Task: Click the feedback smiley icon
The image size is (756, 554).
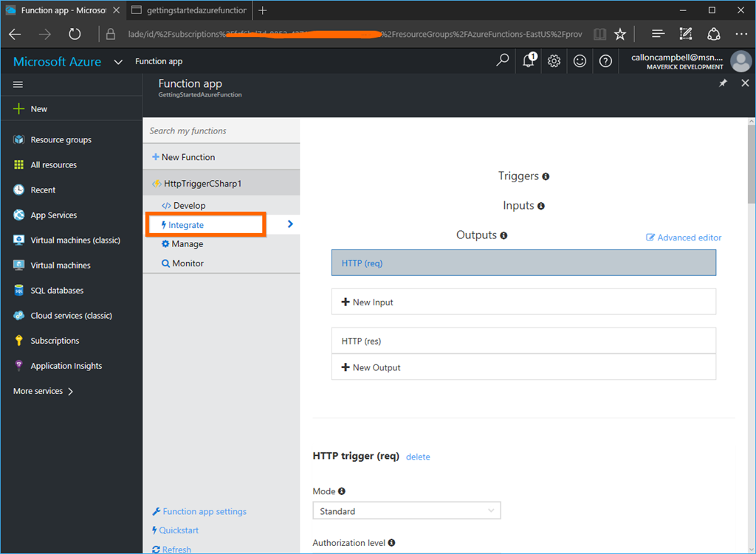Action: point(580,61)
